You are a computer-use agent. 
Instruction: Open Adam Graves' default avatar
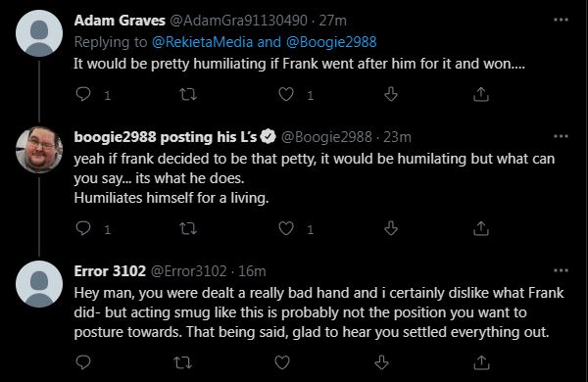39,33
